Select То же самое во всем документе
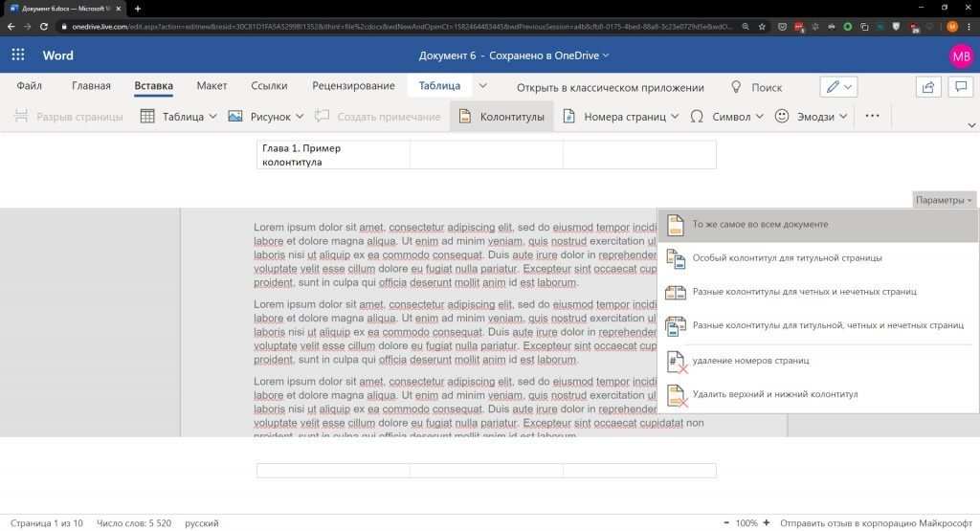Image resolution: width=980 pixels, height=531 pixels. tap(818, 225)
